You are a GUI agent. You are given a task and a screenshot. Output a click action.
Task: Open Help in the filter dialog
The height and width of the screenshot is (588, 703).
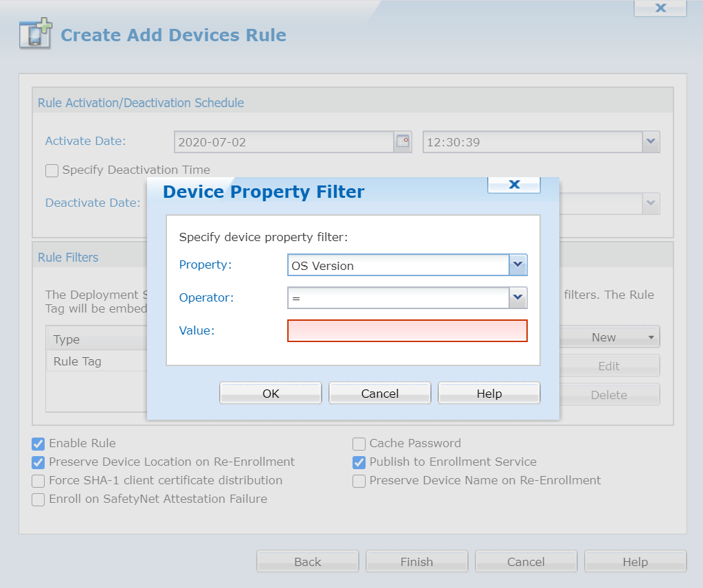[489, 394]
